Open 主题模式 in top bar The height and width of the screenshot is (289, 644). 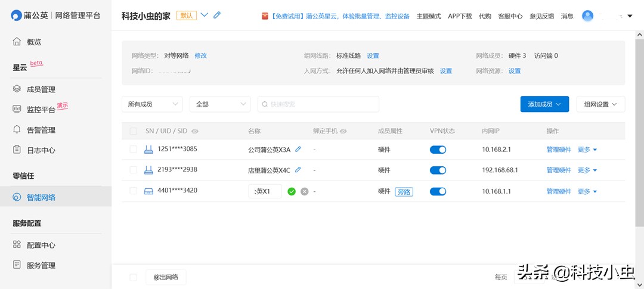(x=429, y=17)
